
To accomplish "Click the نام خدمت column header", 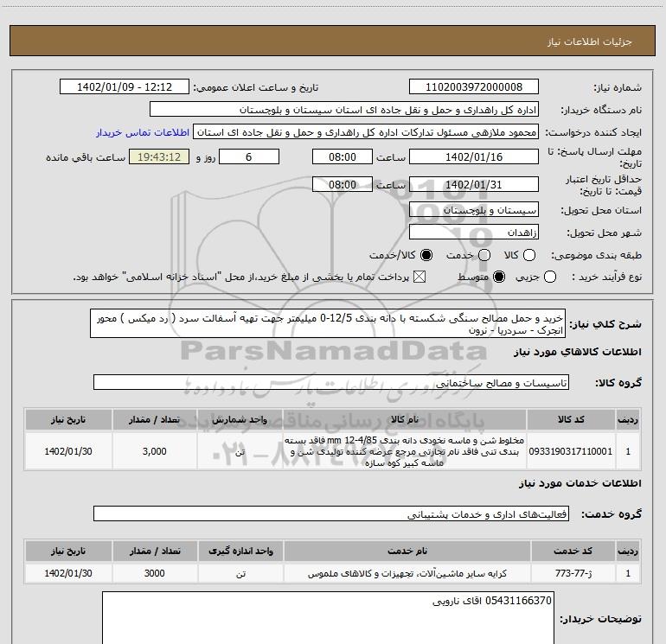I will click(407, 551).
